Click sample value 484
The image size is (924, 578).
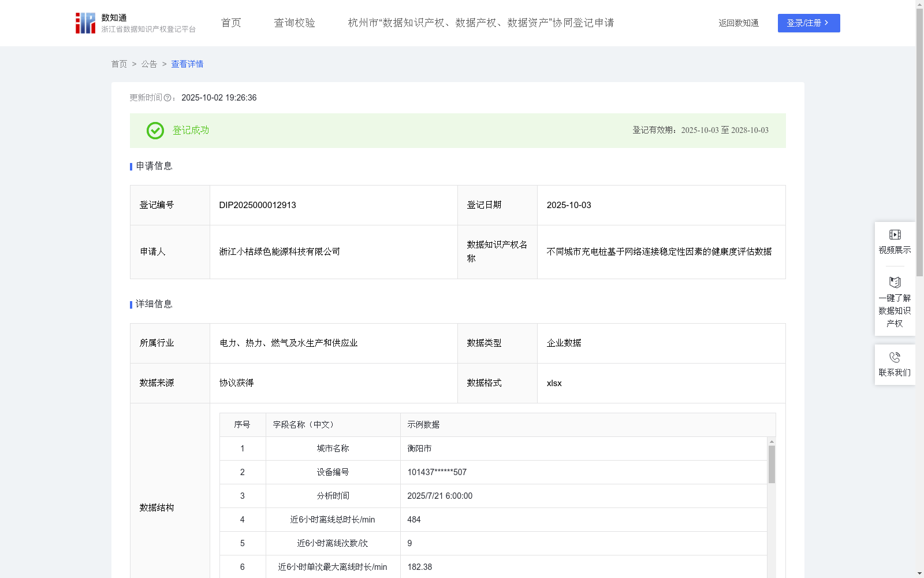pos(414,520)
